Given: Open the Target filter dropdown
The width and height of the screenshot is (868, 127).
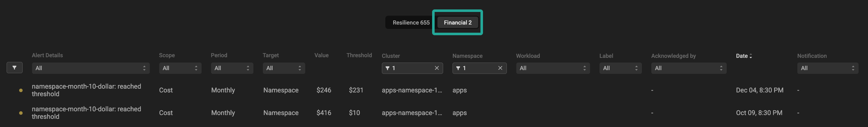Looking at the screenshot, I should [x=284, y=68].
